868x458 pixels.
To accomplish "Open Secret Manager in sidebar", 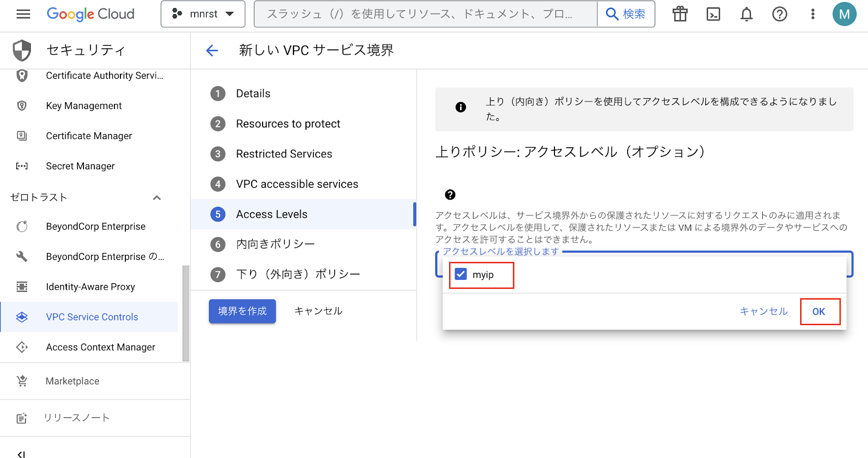I will point(80,166).
